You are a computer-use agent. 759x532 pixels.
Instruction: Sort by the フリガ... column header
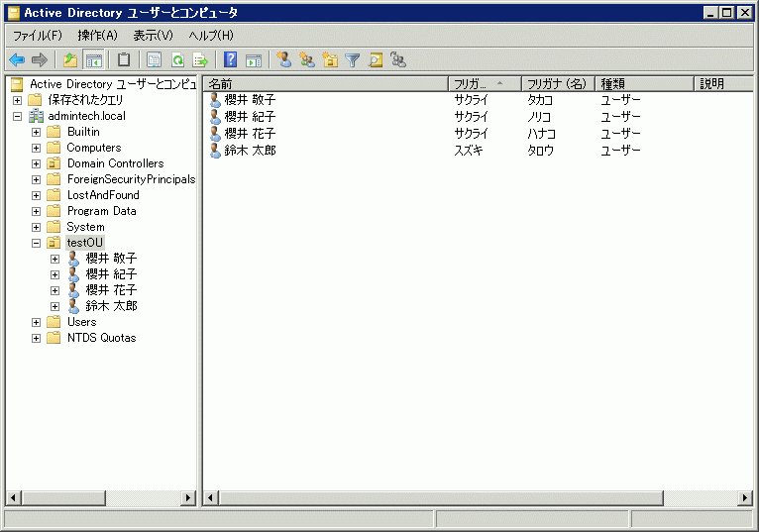click(485, 84)
